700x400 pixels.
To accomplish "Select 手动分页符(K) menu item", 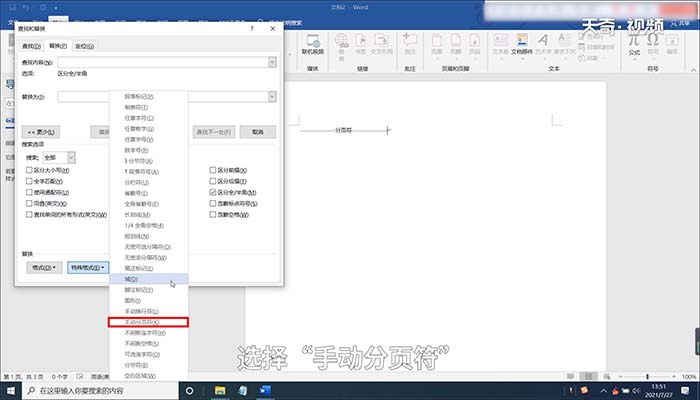I will (x=149, y=322).
